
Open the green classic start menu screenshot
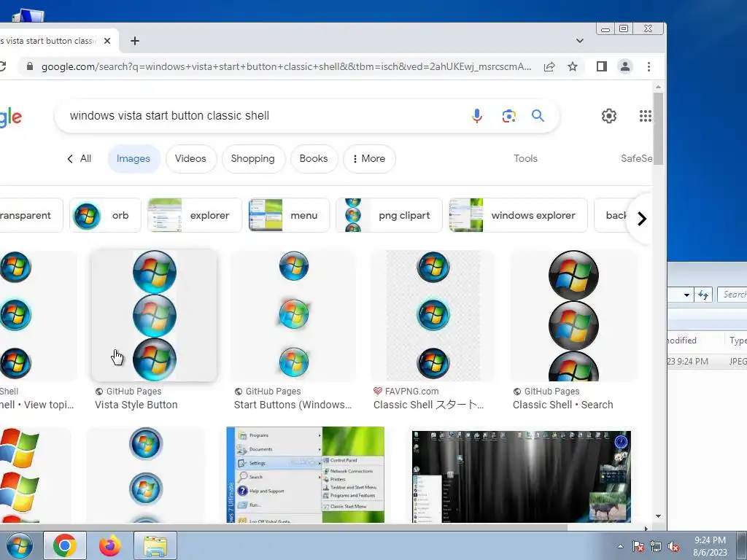click(x=306, y=475)
